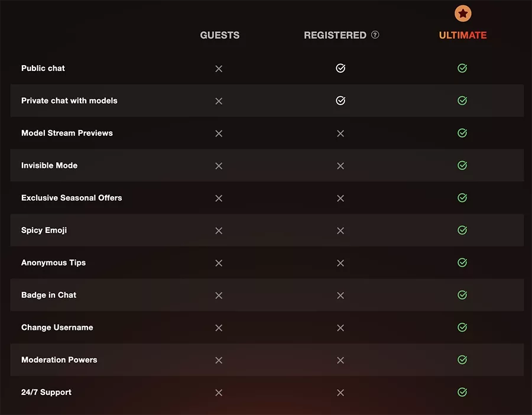Select the Ultimate column header
This screenshot has width=532, height=415.
(463, 35)
